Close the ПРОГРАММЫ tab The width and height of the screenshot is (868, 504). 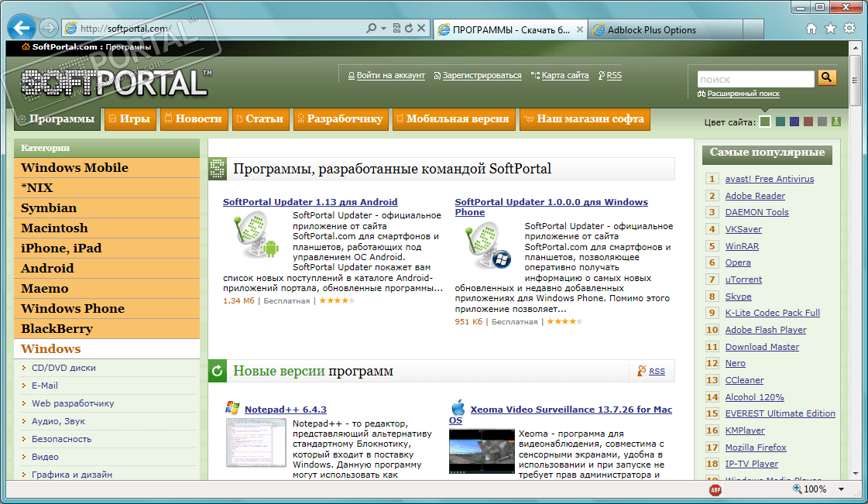(x=580, y=30)
